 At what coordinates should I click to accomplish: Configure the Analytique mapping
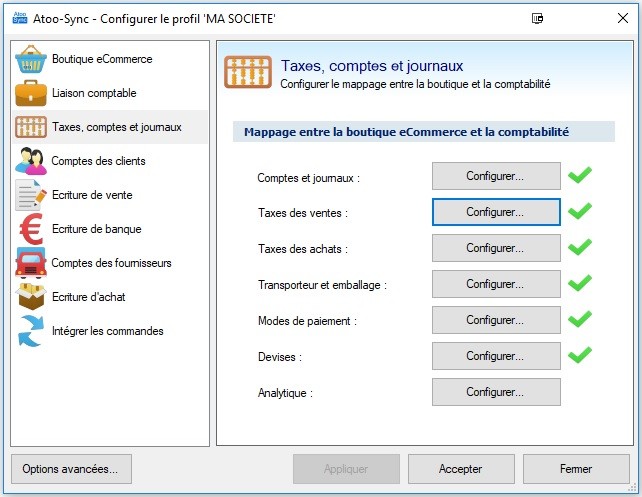coord(496,392)
